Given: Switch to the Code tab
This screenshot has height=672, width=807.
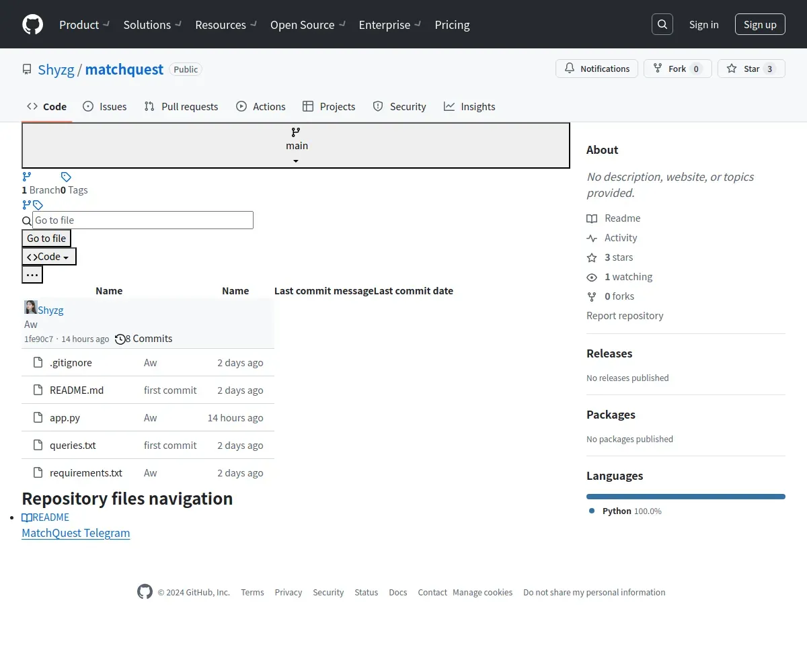Looking at the screenshot, I should tap(46, 106).
